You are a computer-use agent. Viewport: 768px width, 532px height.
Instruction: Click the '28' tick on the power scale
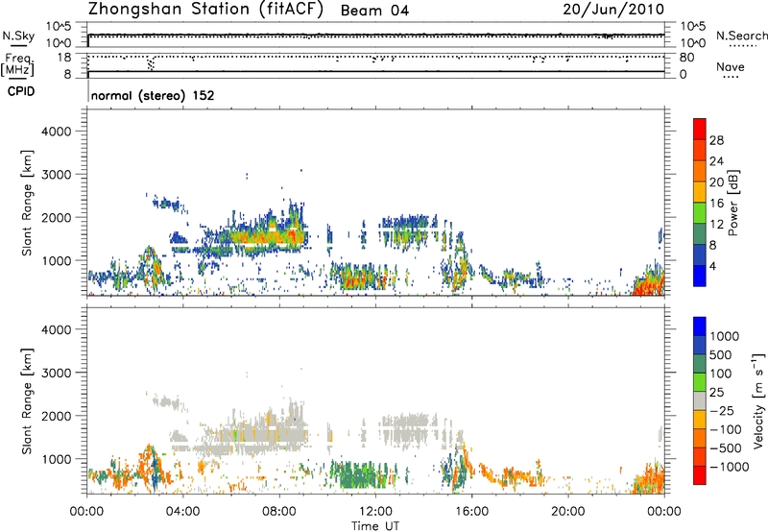pos(716,140)
